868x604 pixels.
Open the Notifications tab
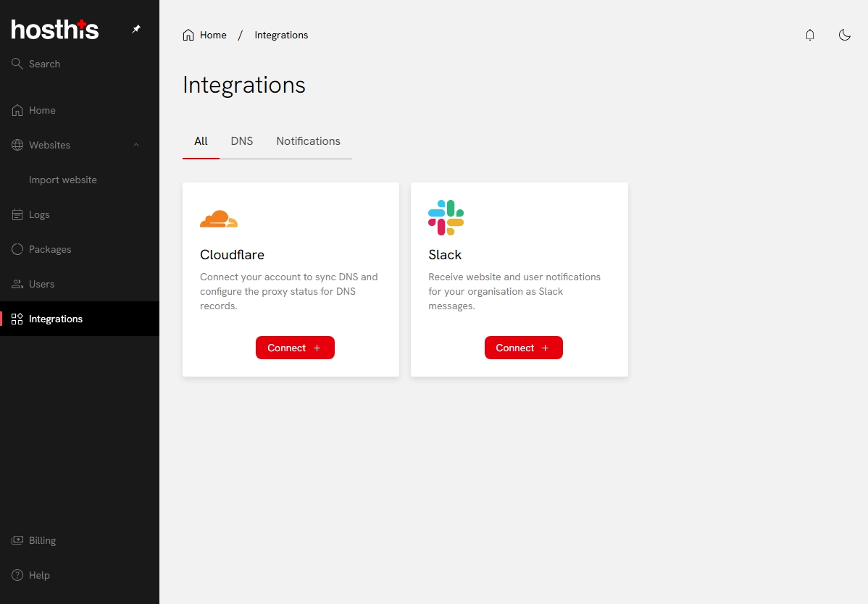pos(308,141)
